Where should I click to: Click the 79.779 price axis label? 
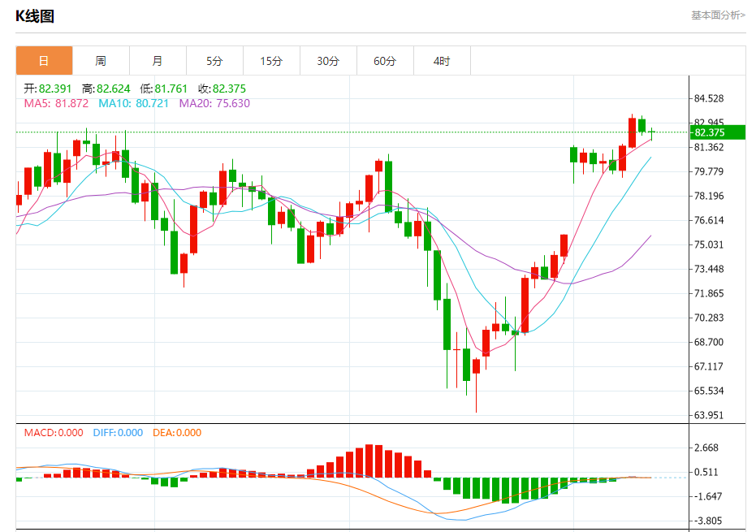pos(709,171)
